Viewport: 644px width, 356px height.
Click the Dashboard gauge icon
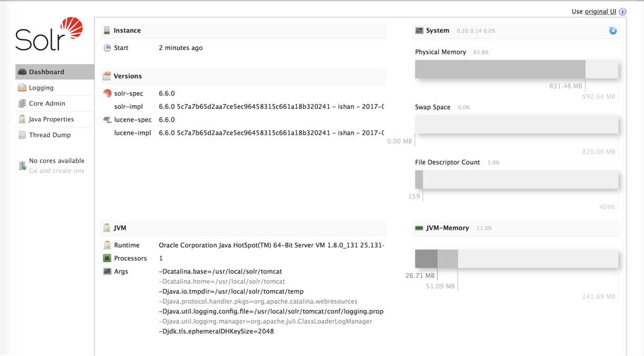click(22, 72)
